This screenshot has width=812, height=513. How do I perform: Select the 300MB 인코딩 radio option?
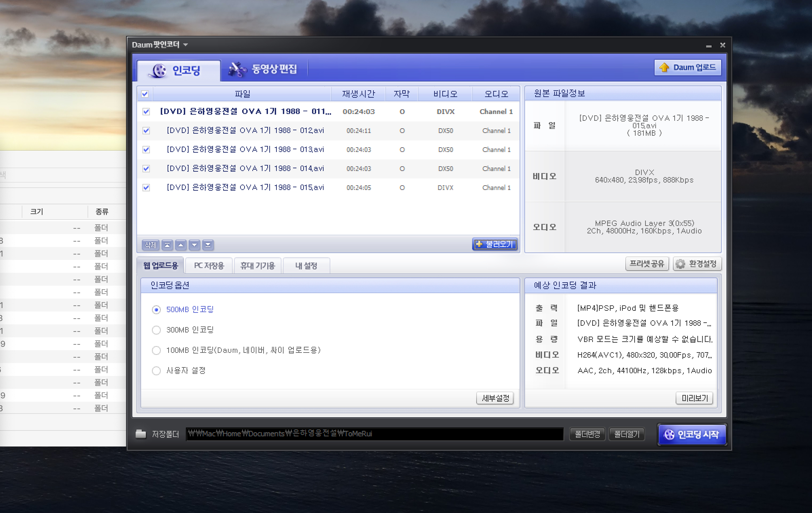click(x=156, y=330)
